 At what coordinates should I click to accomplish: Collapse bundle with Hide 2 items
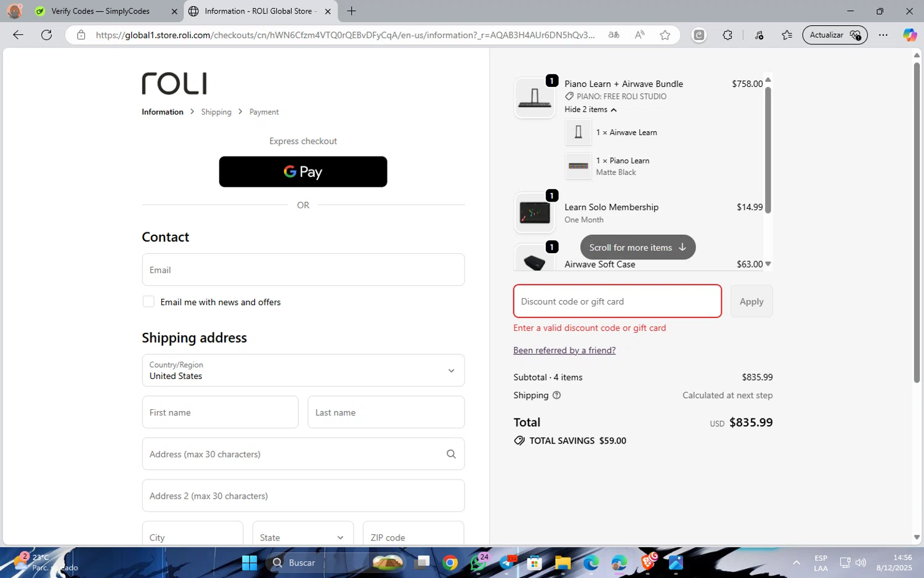pos(591,110)
